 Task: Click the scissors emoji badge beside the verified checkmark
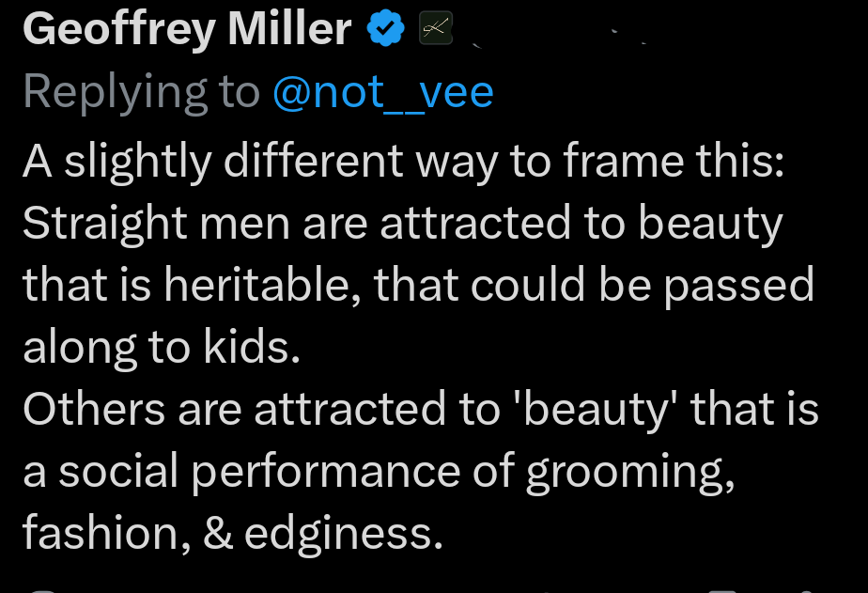(436, 27)
